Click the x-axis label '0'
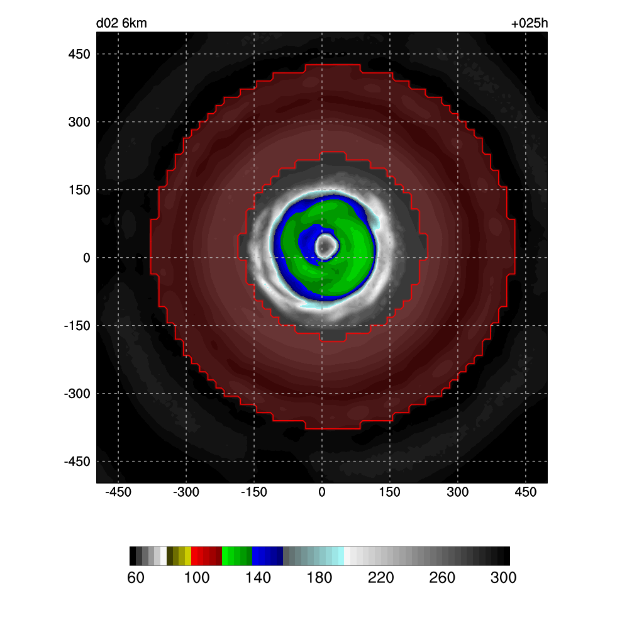Viewport: 644px width, 644px height. (322, 492)
